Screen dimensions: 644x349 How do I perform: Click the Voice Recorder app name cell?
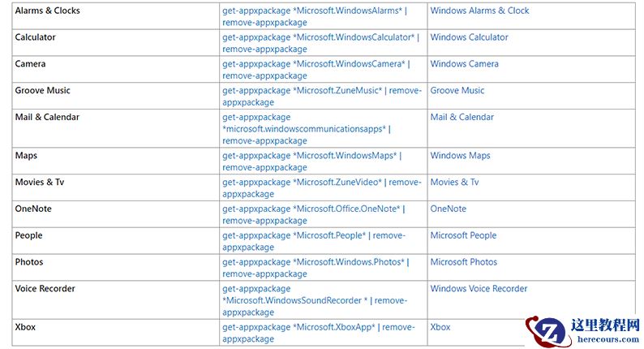coord(45,289)
